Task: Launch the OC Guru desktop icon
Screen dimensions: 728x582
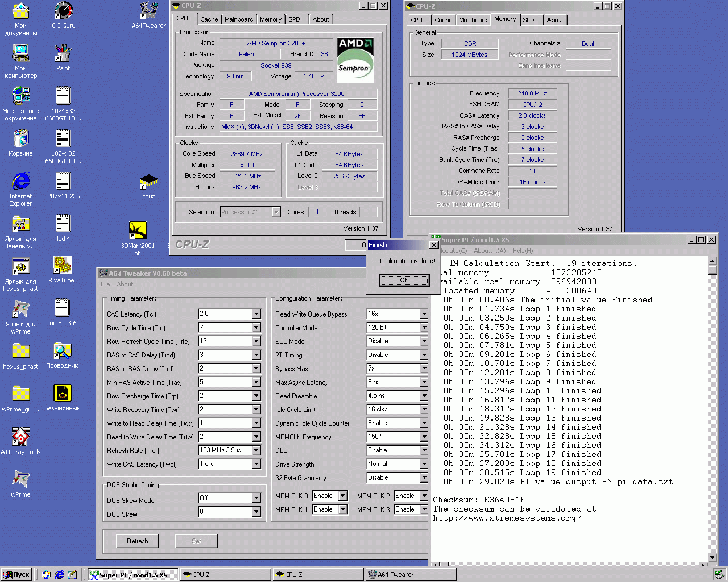Action: (x=63, y=15)
